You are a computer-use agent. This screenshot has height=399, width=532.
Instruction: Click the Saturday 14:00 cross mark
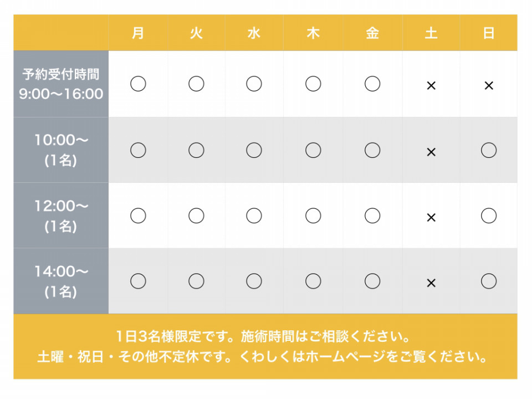point(431,283)
